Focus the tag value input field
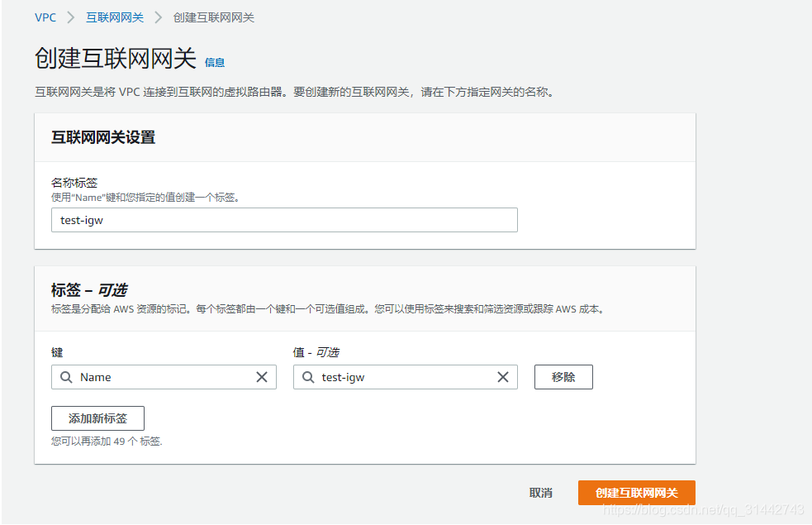The image size is (812, 525). coord(406,377)
